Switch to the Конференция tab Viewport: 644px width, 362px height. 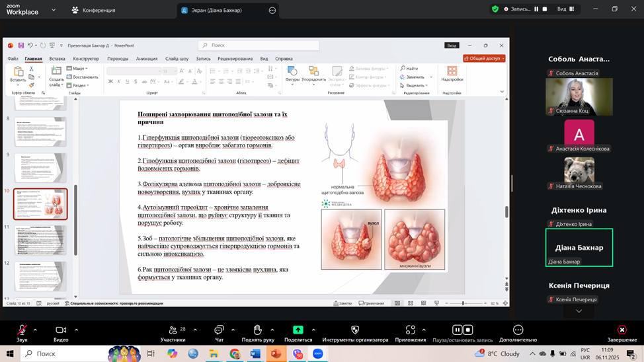(x=99, y=10)
